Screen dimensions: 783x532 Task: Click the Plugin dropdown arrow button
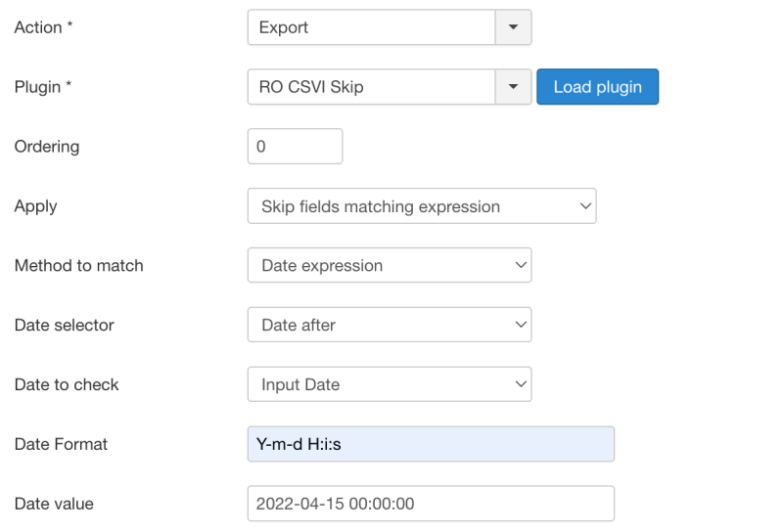513,87
